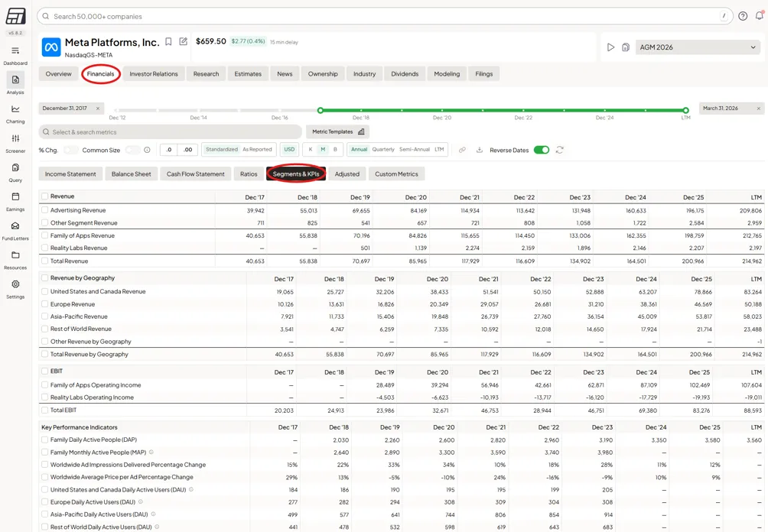Open the AGM 2026 dropdown

pos(698,47)
